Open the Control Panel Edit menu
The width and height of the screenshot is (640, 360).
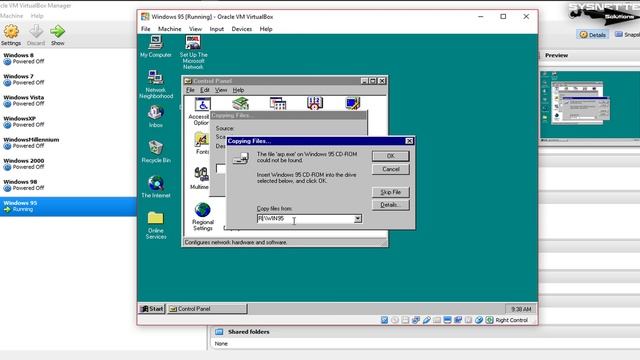click(204, 90)
